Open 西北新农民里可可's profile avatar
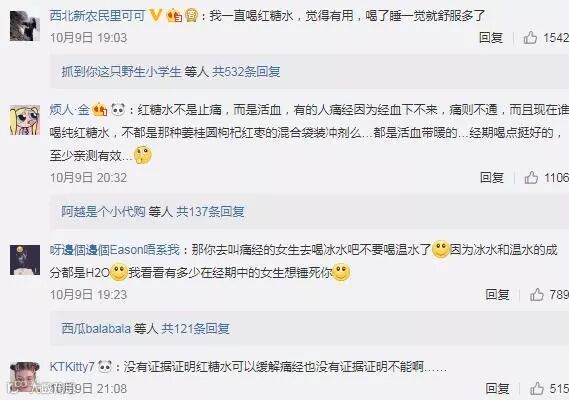 25,26
